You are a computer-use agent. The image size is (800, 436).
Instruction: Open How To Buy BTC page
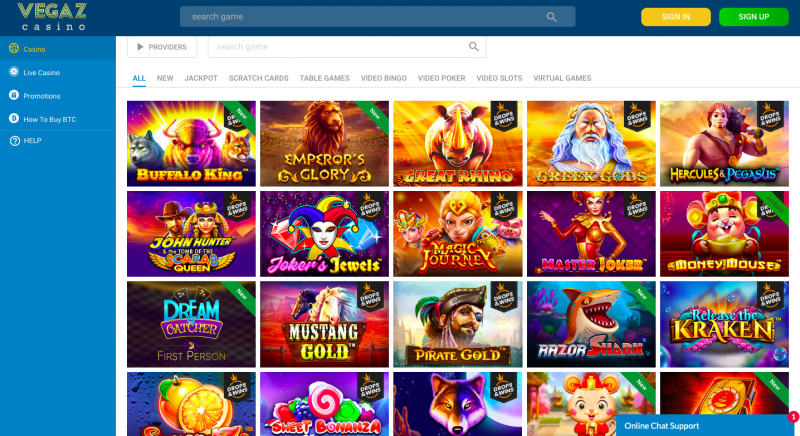[58, 119]
